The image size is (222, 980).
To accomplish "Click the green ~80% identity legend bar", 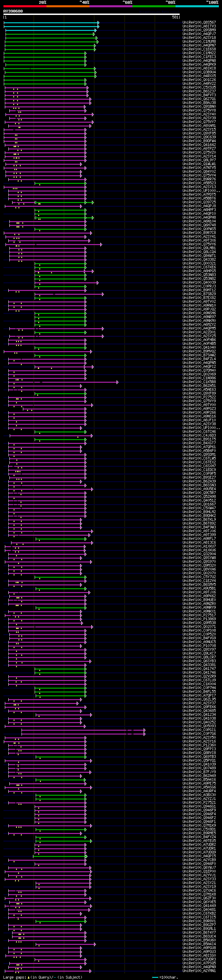I will click(x=154, y=6).
